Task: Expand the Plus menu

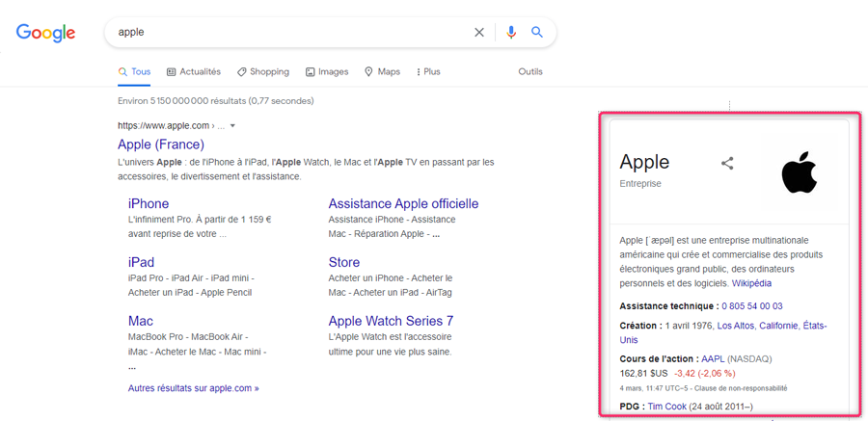Action: [x=428, y=72]
